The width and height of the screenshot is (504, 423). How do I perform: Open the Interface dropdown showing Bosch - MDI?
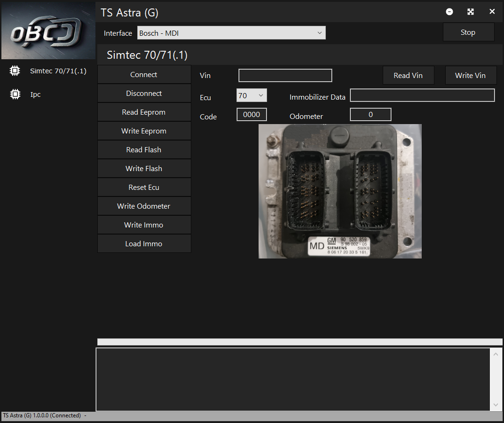click(x=231, y=33)
